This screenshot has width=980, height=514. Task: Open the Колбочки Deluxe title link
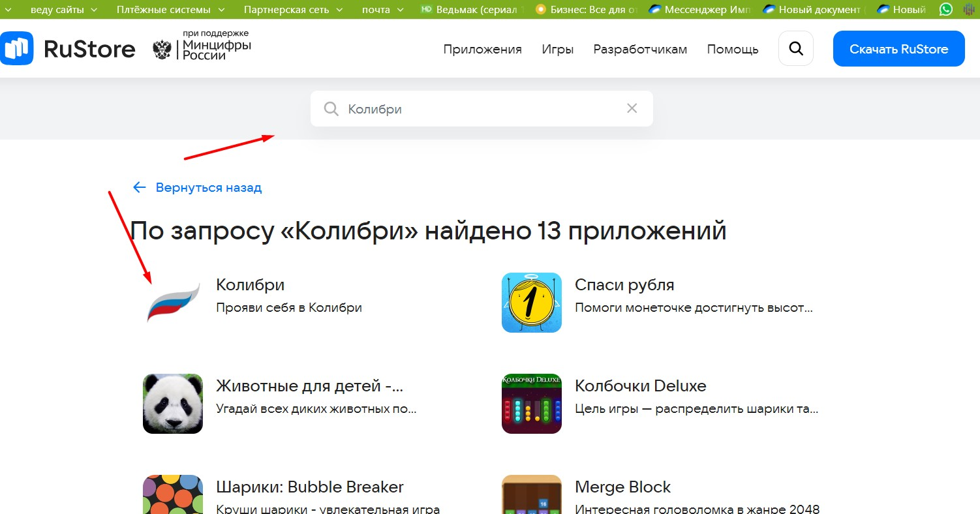point(640,386)
